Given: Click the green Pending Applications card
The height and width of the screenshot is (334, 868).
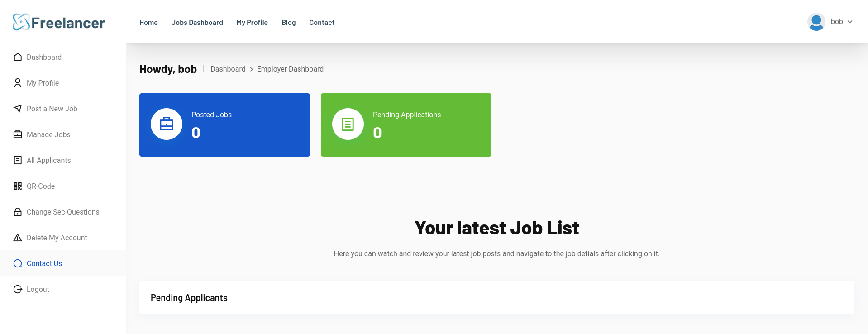Looking at the screenshot, I should (x=406, y=125).
